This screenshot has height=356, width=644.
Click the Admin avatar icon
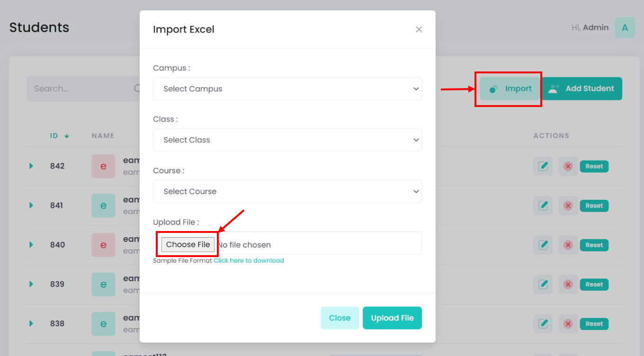[x=625, y=28]
